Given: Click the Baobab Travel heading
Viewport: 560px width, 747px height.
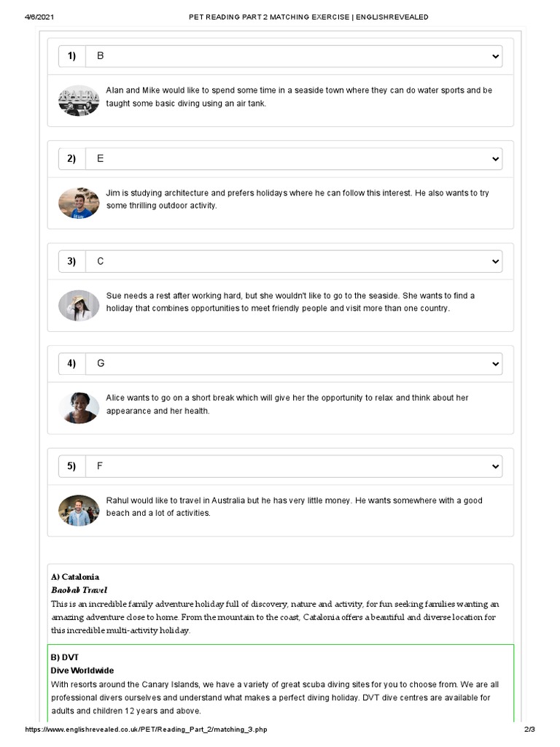Looking at the screenshot, I should point(79,589).
